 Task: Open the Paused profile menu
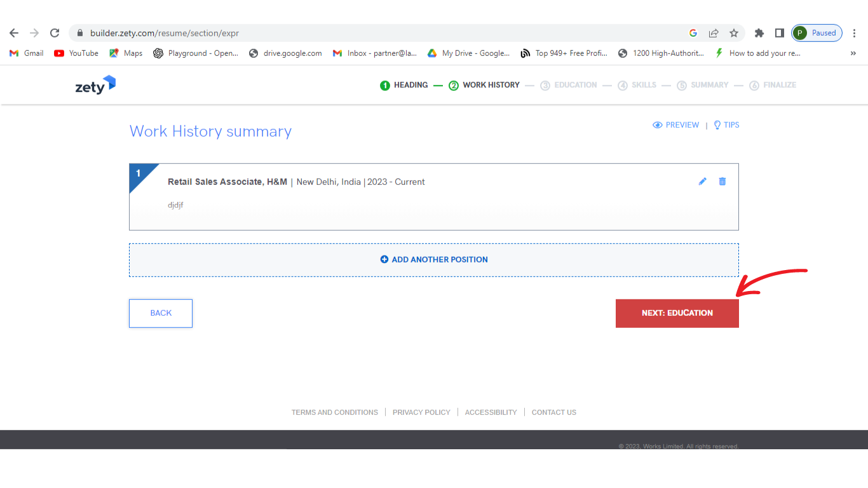pyautogui.click(x=817, y=33)
